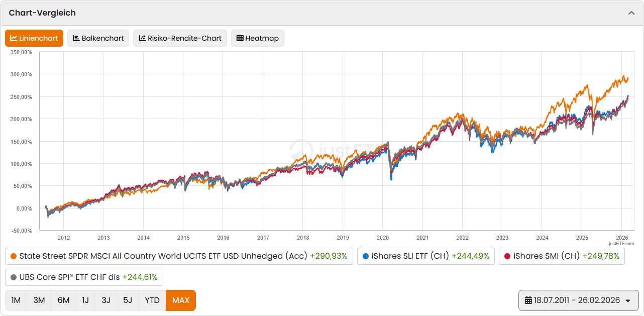Choose the 6M time period
Viewport: 644px width, 316px height.
pos(63,300)
